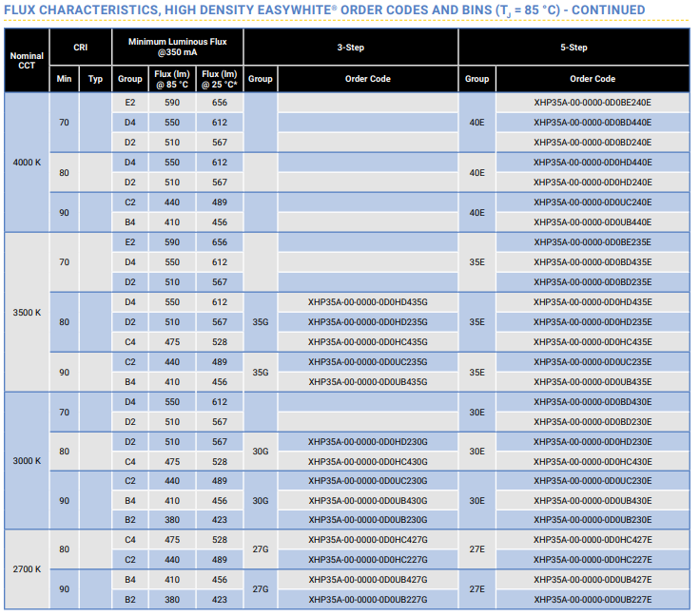This screenshot has height=616, width=700.
Task: Click the page title Flux Characteristics heading
Action: point(324,10)
